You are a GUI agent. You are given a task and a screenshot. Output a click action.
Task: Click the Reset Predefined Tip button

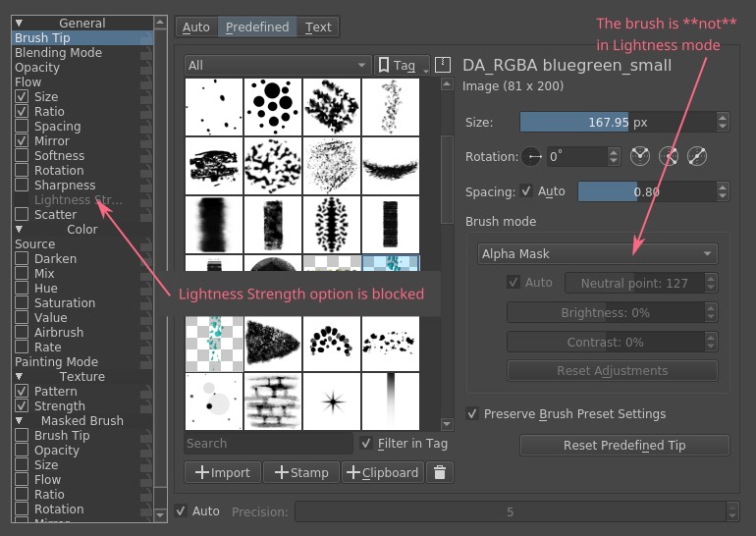[x=624, y=446]
